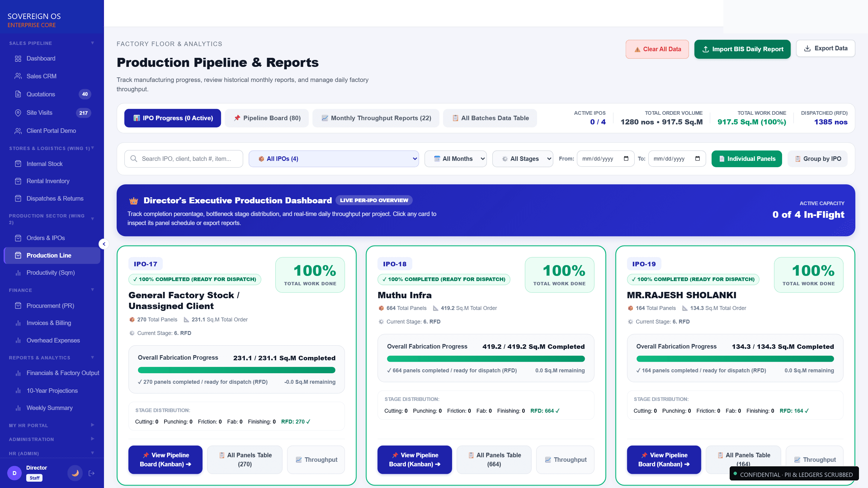Click the logout icon beside Director
This screenshot has height=488, width=868.
coord(91,474)
